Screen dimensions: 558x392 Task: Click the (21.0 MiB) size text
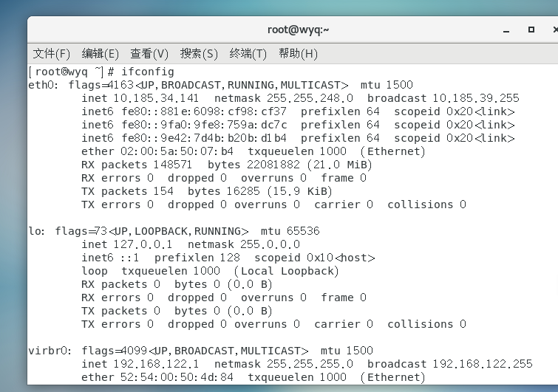pos(339,165)
